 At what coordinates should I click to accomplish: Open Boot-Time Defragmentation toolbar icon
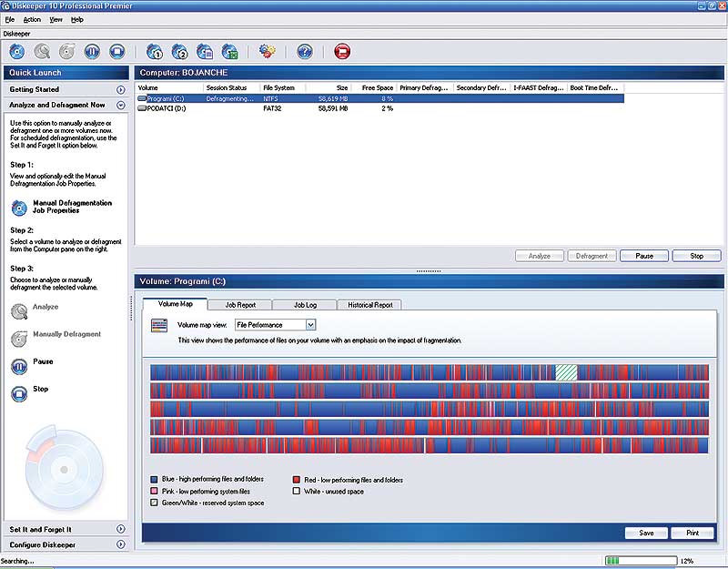pos(229,52)
